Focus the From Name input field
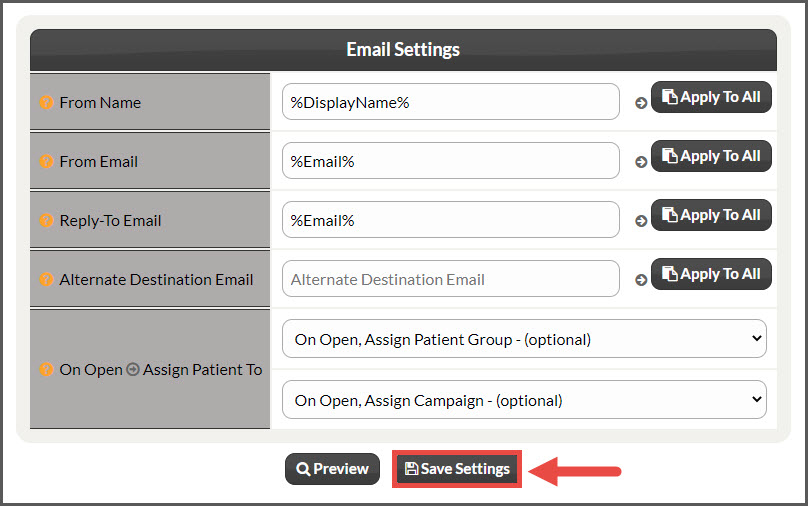This screenshot has height=506, width=808. (451, 102)
